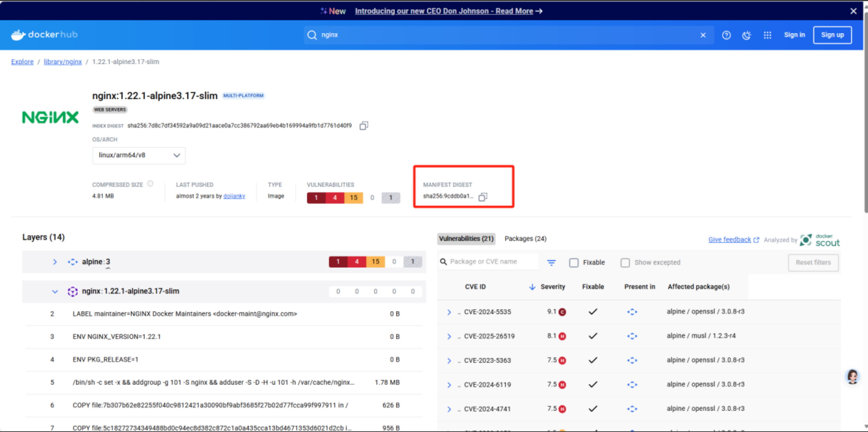Click the fixable checkmark for CVE-2023-5363
Viewport: 868px width, 432px height.
(x=593, y=360)
